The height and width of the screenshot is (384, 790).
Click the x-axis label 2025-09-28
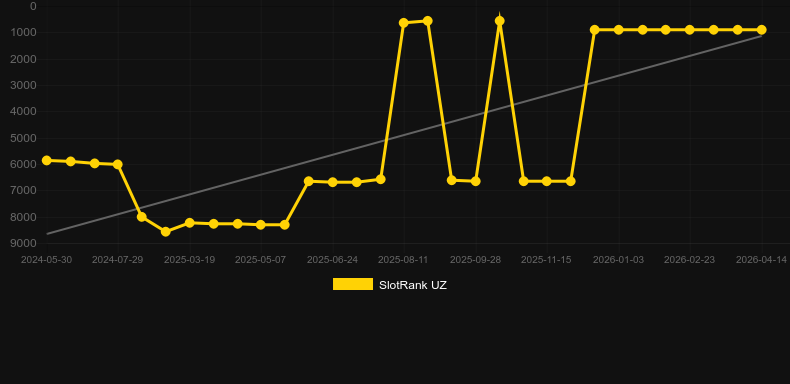[475, 260]
